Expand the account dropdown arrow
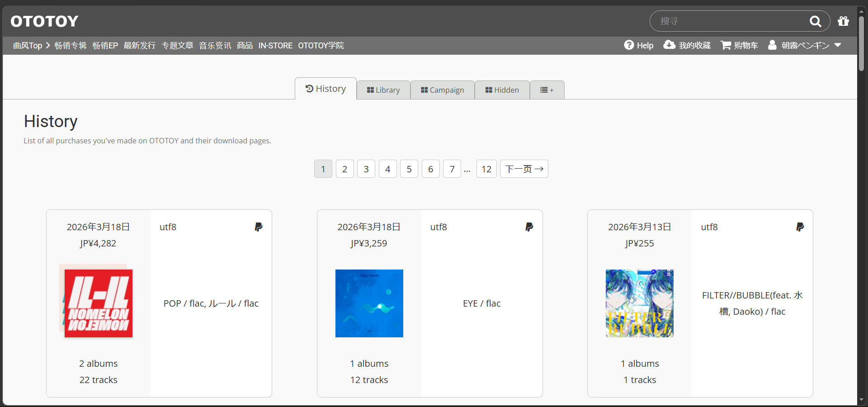The height and width of the screenshot is (407, 868). click(838, 45)
